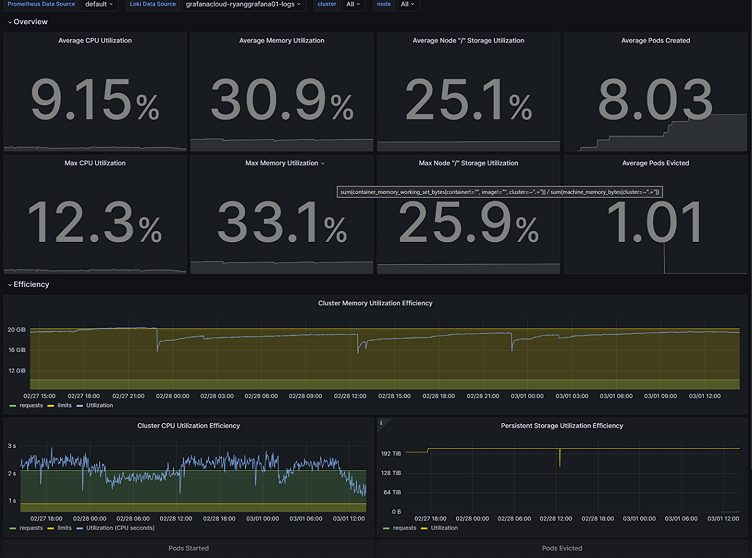The image size is (752, 558).
Task: Toggle requests series in Cluster Memory legend
Action: pyautogui.click(x=30, y=406)
